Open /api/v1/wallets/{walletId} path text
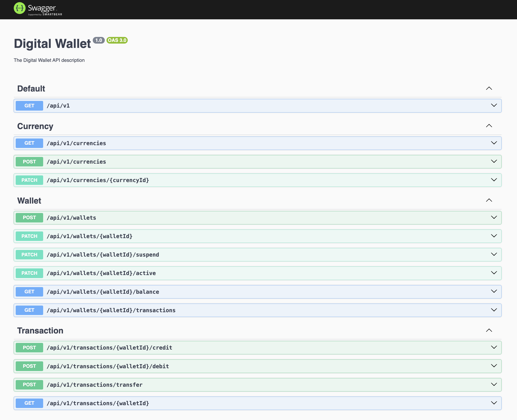 [x=90, y=236]
